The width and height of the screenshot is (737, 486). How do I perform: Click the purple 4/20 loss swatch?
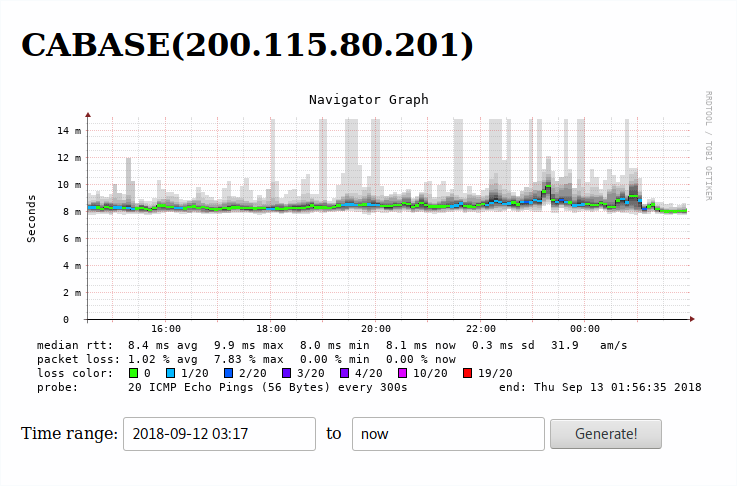coord(345,373)
